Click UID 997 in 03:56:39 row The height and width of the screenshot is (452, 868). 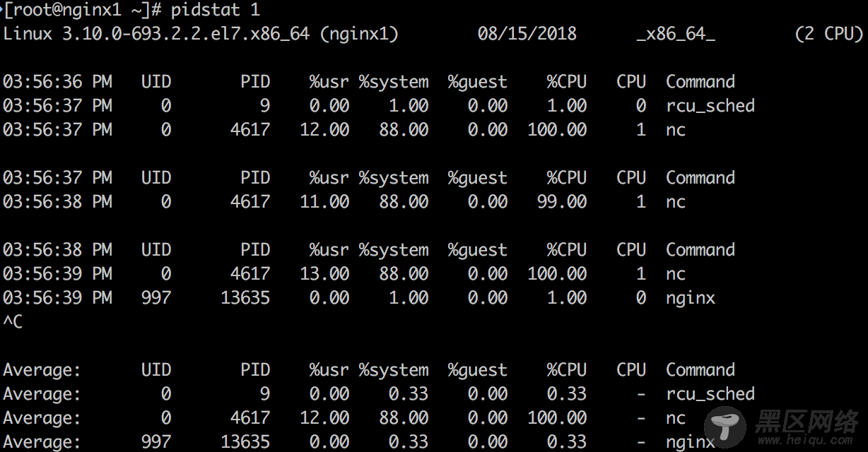point(156,298)
